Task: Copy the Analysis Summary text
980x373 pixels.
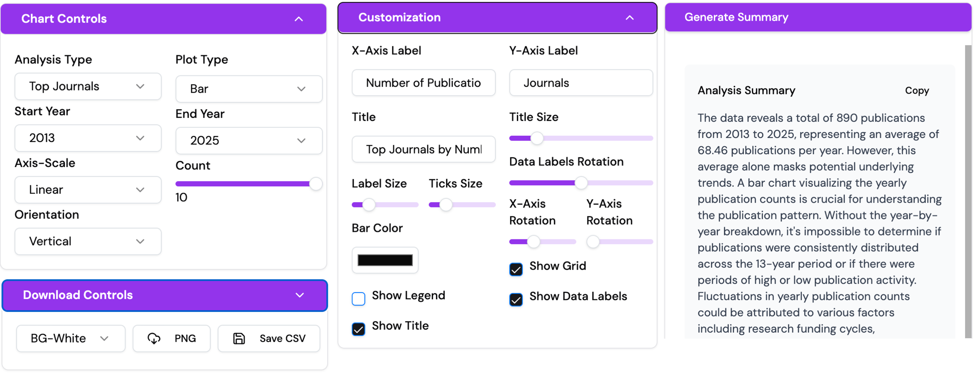Action: click(x=916, y=91)
